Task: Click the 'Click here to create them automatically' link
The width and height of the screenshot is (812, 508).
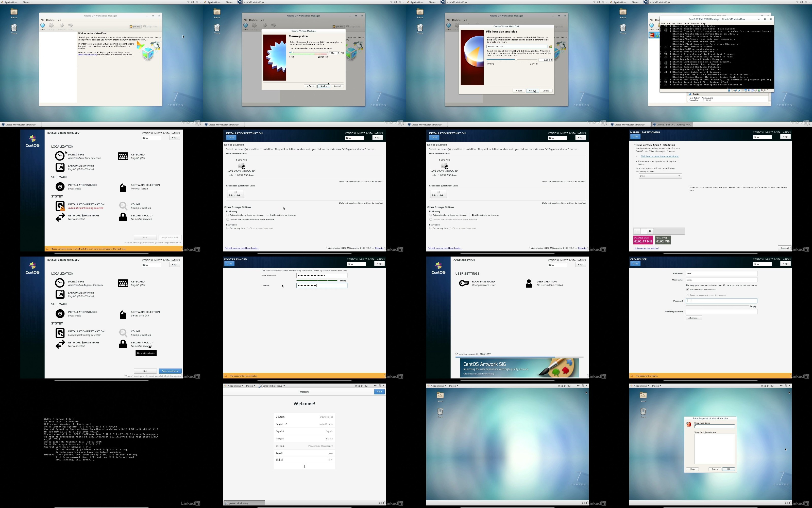Action: click(660, 156)
